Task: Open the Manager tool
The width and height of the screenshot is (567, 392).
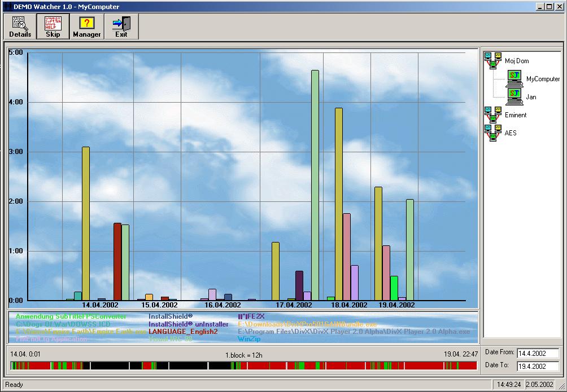Action: 87,27
